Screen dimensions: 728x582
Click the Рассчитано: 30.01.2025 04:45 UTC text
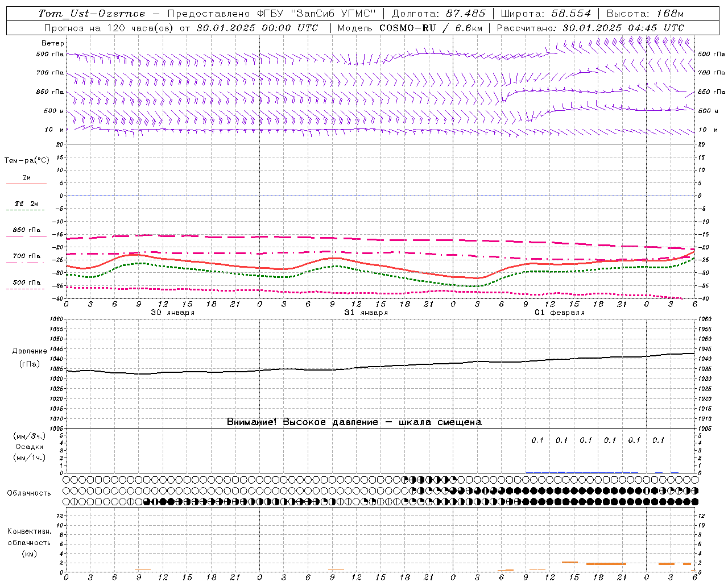click(x=590, y=28)
